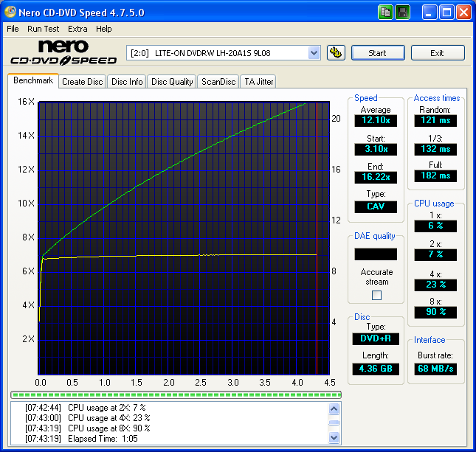Switch to the TA Jitter tab
Image resolution: width=476 pixels, height=452 pixels.
click(x=258, y=82)
